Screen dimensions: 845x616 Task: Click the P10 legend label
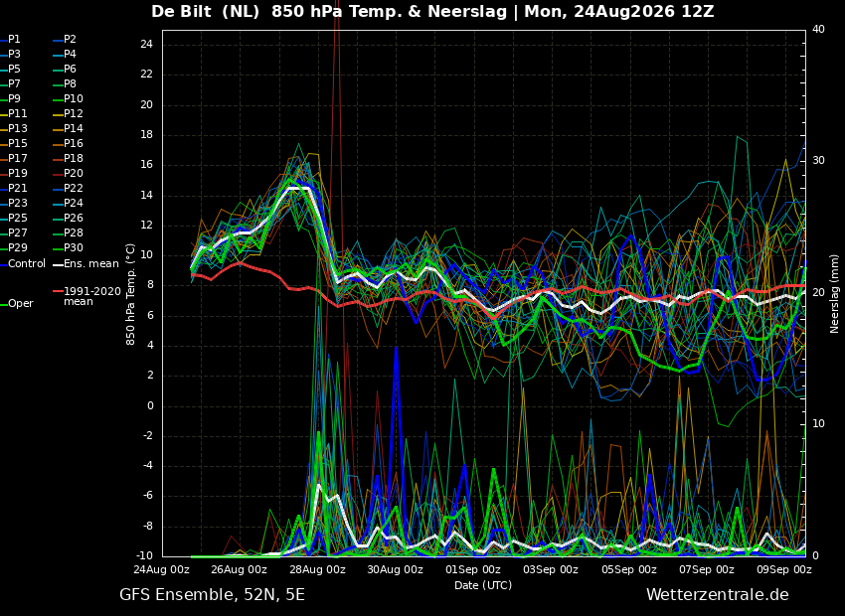point(74,98)
